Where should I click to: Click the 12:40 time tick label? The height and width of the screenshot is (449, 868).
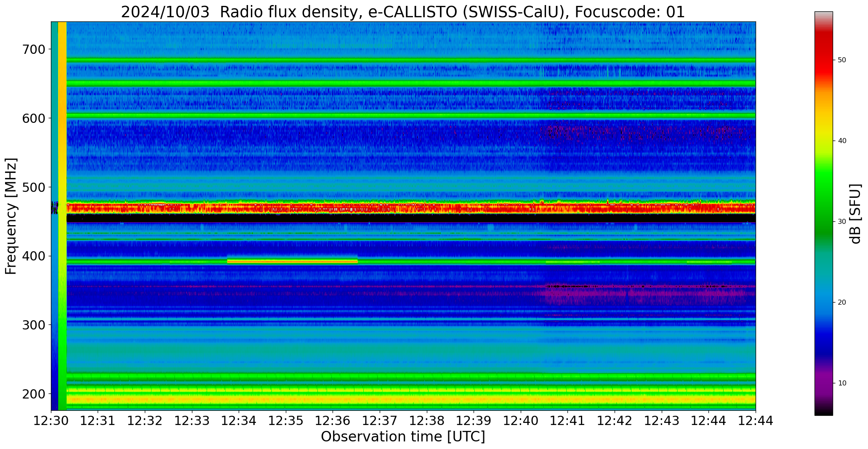521,421
